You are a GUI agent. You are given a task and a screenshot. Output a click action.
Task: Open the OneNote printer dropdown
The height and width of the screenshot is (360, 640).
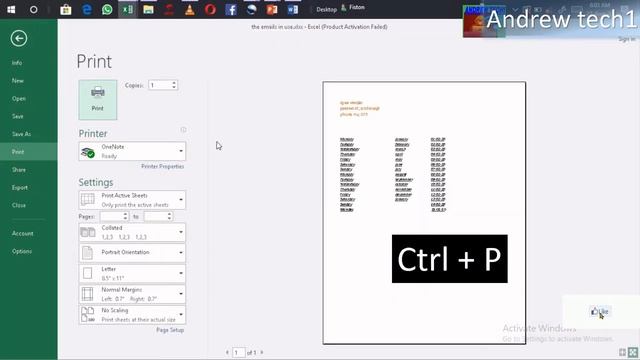pyautogui.click(x=132, y=151)
